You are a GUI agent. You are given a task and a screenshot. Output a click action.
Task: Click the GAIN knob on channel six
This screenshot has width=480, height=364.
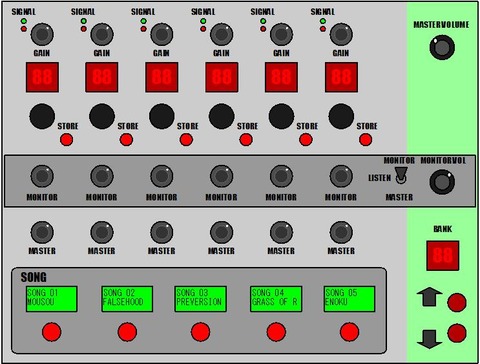click(x=341, y=34)
